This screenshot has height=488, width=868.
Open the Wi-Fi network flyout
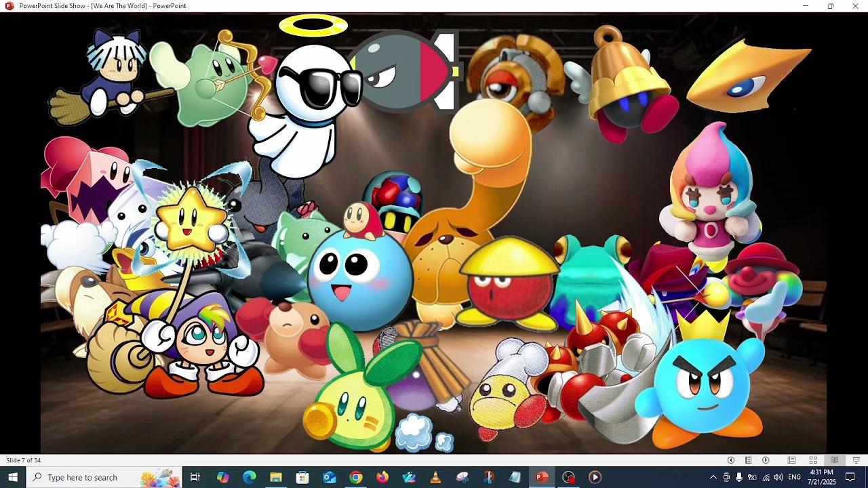(x=766, y=477)
